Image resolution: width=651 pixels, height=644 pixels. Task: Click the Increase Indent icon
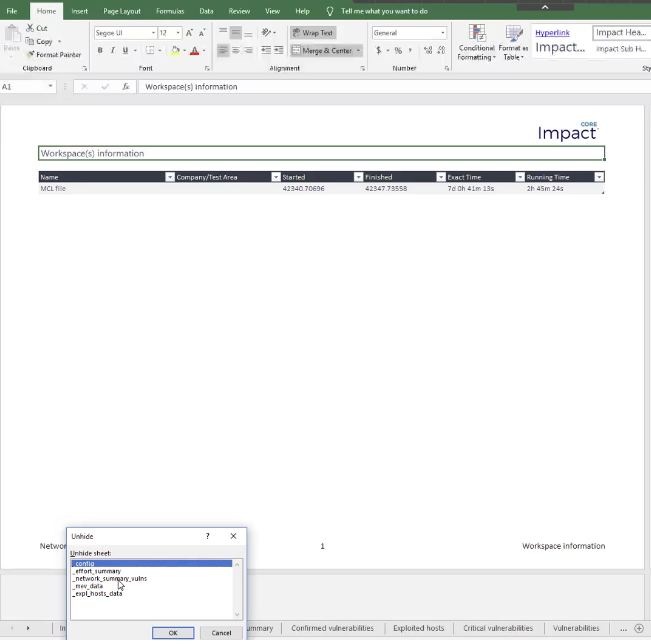[279, 50]
